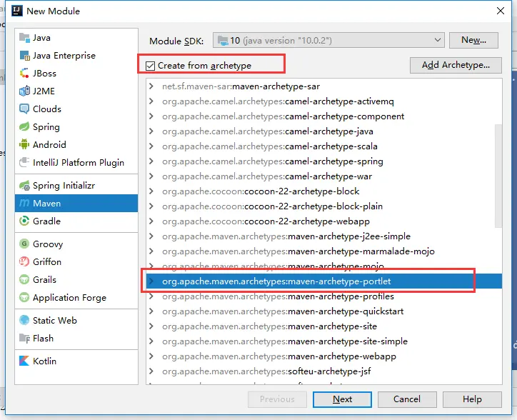Select cocoon-22-archetype-webapp row
517x420 pixels.
click(x=323, y=221)
